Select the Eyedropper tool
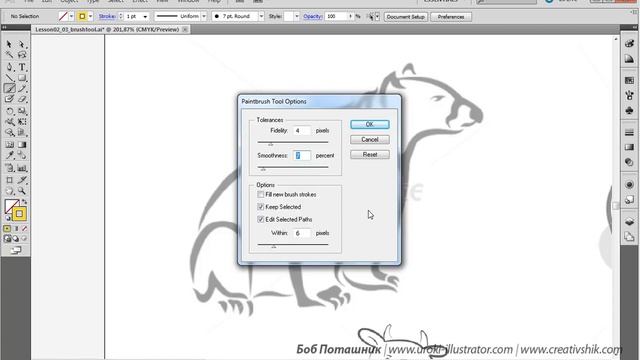 coord(9,155)
